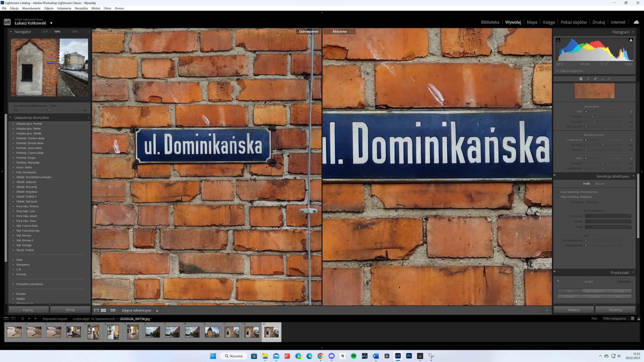This screenshot has height=362, width=644.
Task: Select filmstrip thumbnail number 11
Action: click(x=212, y=332)
